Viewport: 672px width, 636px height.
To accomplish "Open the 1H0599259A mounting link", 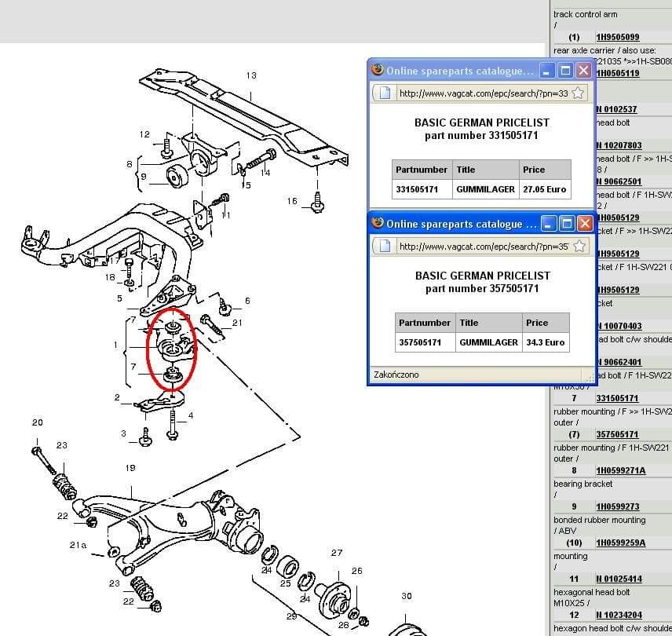I will (x=620, y=543).
